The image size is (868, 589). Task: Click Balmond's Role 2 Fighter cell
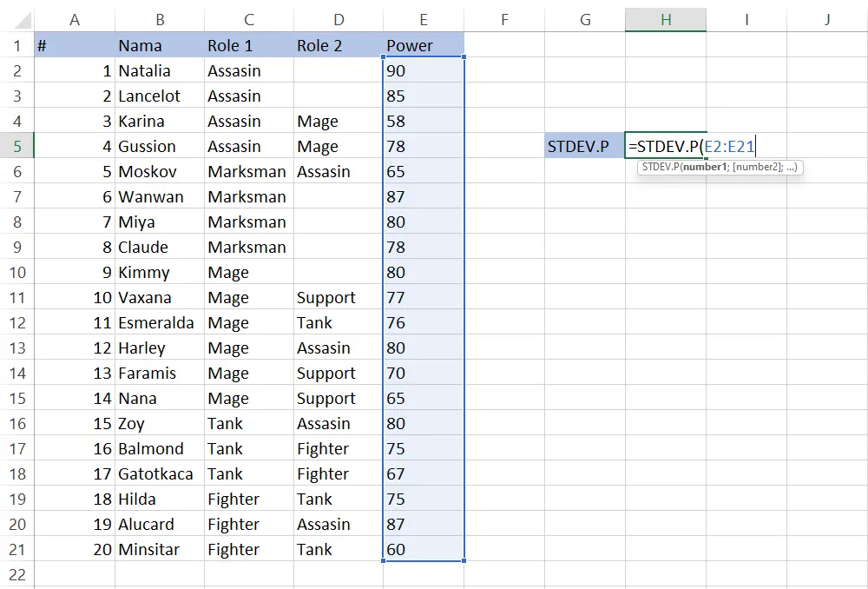tap(339, 449)
